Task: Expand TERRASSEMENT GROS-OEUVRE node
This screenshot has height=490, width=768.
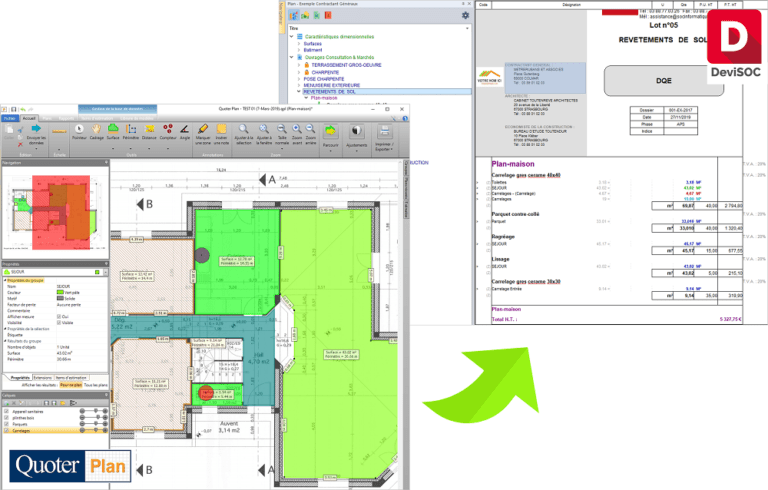Action: 299,65
